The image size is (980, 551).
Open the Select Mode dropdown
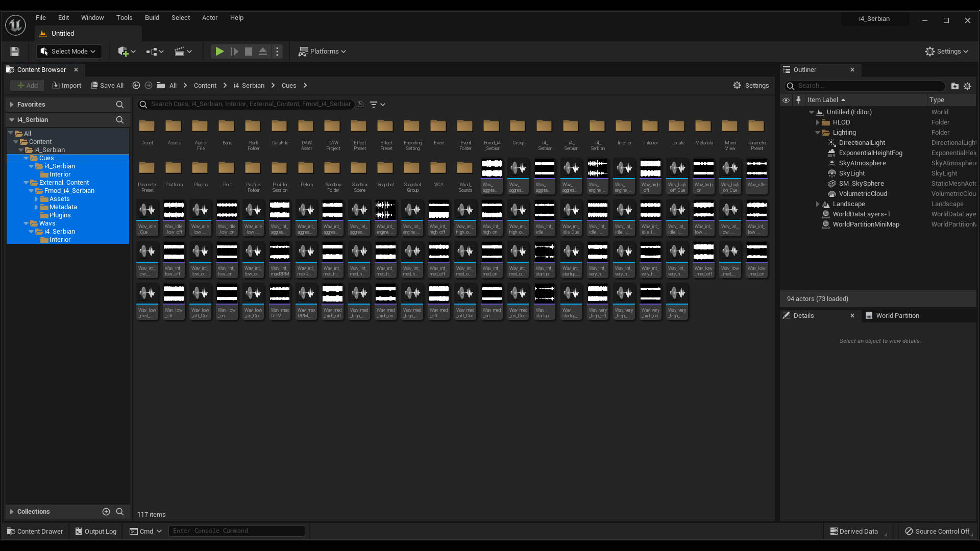click(x=69, y=52)
